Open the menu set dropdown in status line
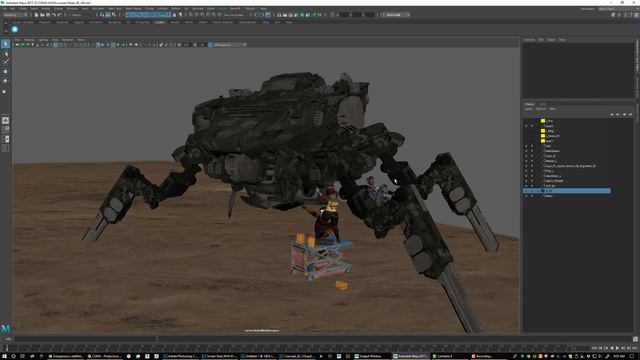This screenshot has width=640, height=360. tap(15, 15)
